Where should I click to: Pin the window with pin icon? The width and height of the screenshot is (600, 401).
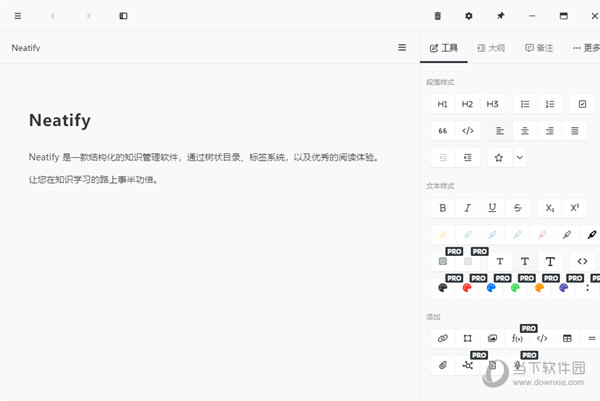[x=501, y=16]
